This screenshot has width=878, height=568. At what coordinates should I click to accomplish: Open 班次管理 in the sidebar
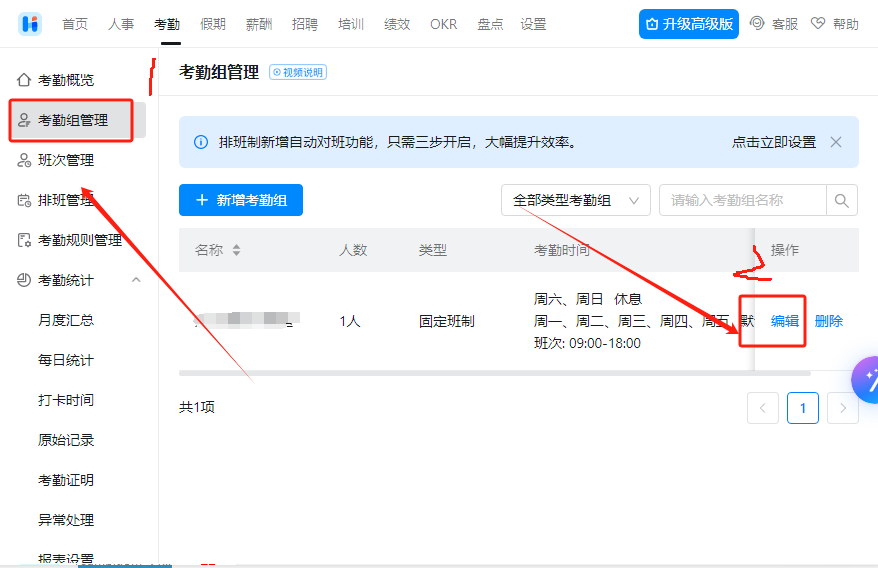point(66,160)
